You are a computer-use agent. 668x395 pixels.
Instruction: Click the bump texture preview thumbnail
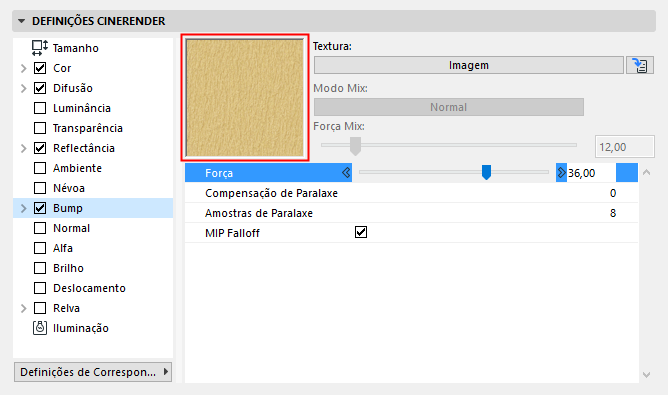coord(245,98)
